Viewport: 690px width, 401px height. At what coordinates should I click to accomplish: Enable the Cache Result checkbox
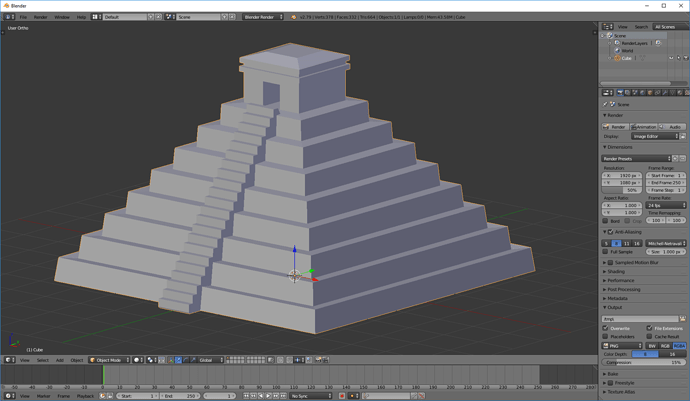click(650, 336)
